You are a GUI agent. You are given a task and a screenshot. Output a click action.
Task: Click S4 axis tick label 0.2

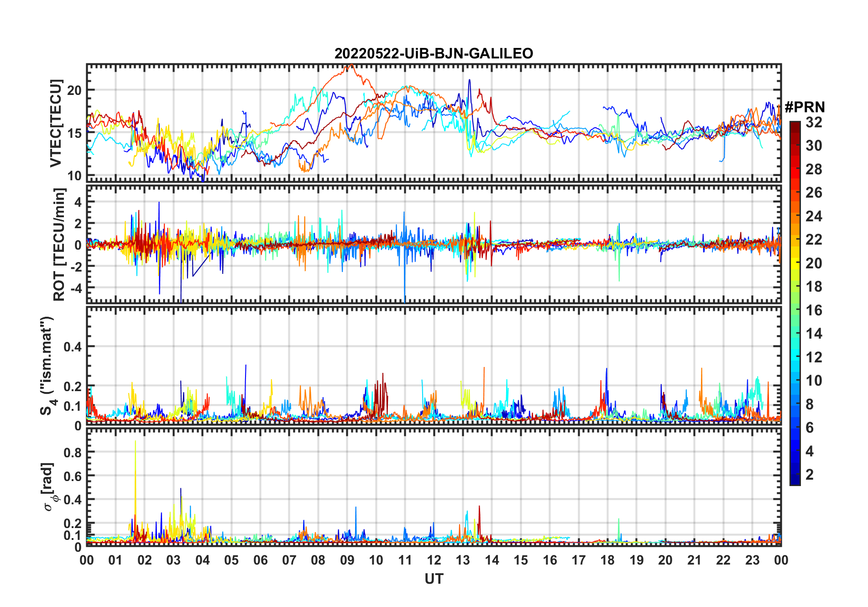point(73,387)
